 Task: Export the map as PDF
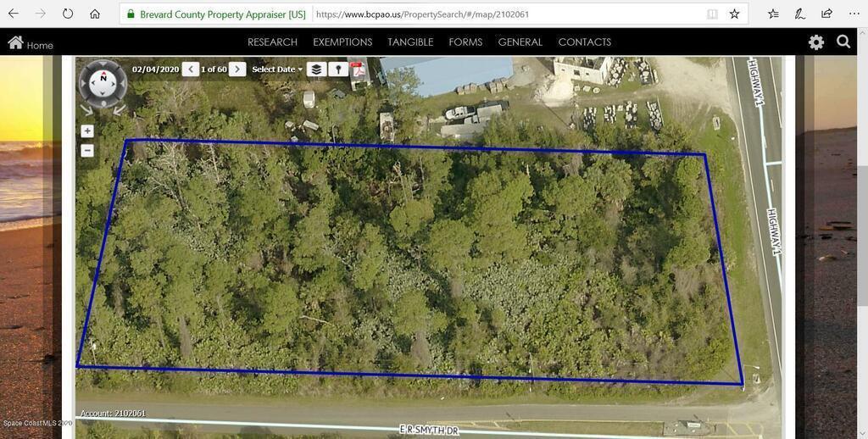359,69
